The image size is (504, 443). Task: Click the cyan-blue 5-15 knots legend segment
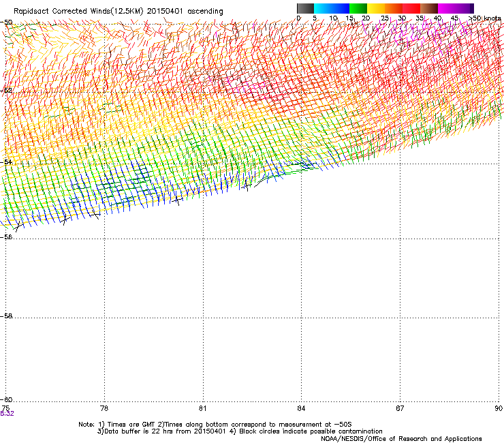[x=332, y=8]
